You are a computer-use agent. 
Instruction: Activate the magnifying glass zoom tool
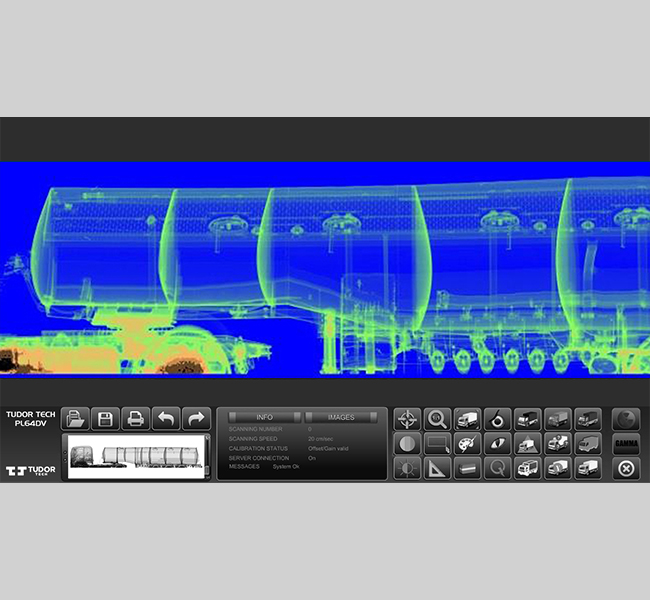(437, 419)
